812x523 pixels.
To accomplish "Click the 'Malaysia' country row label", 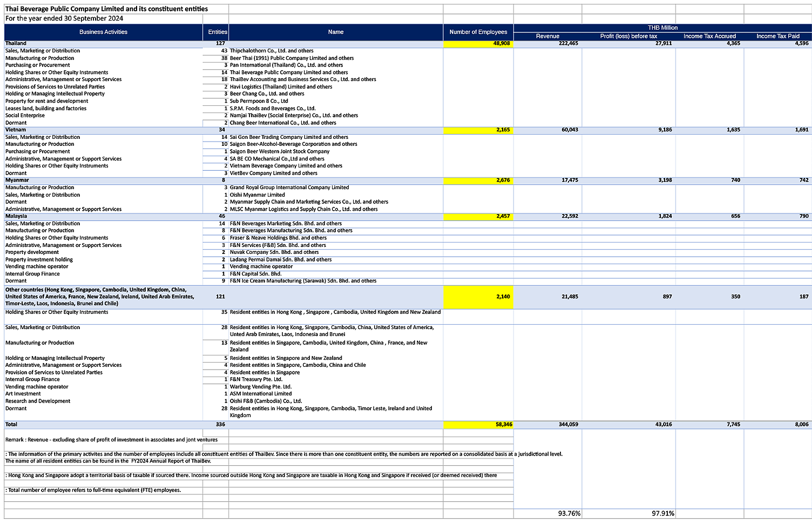I will click(16, 216).
